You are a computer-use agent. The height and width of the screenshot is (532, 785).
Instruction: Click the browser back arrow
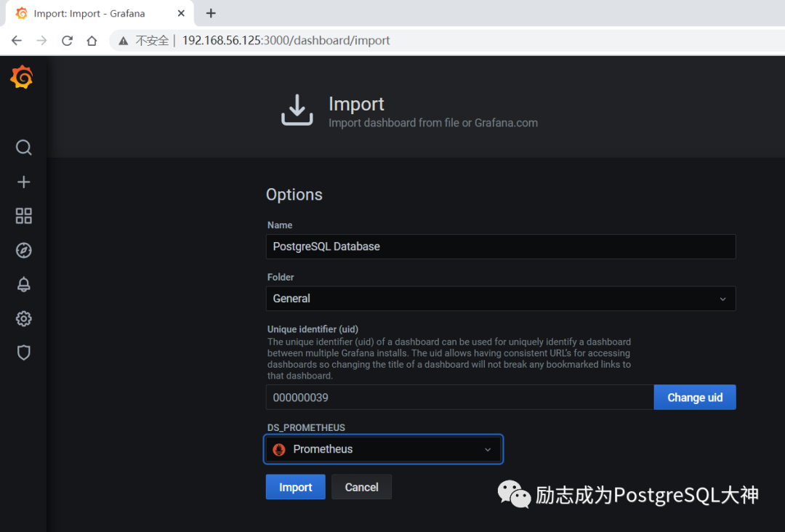point(17,41)
